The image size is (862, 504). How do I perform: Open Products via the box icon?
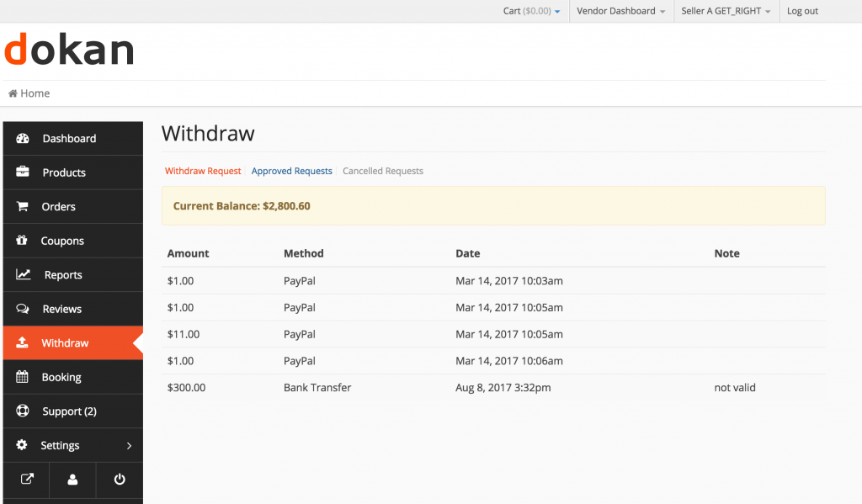[23, 172]
